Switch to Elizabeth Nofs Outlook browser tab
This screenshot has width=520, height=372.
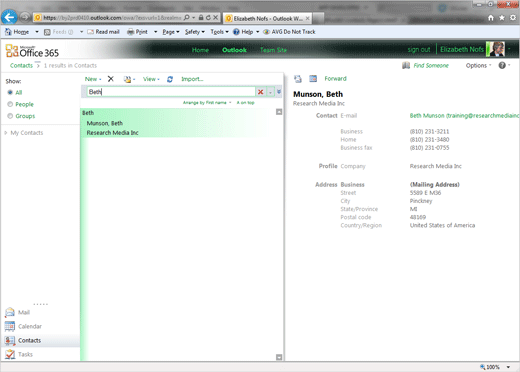268,18
